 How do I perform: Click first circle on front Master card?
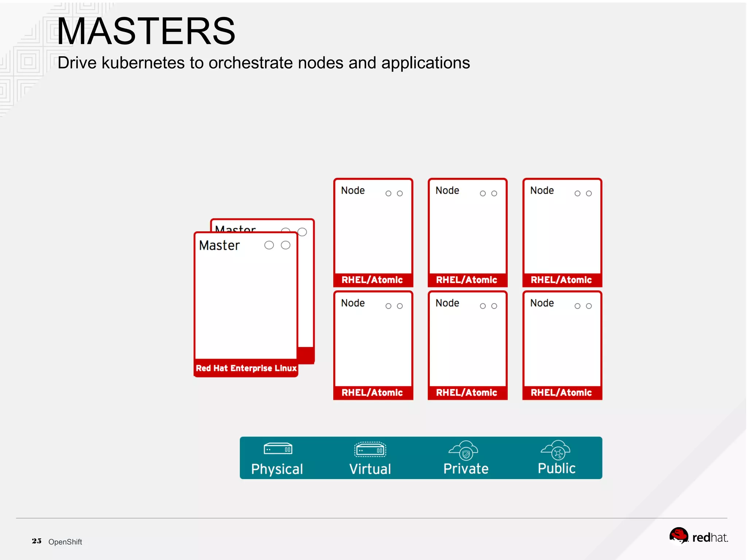tap(269, 245)
